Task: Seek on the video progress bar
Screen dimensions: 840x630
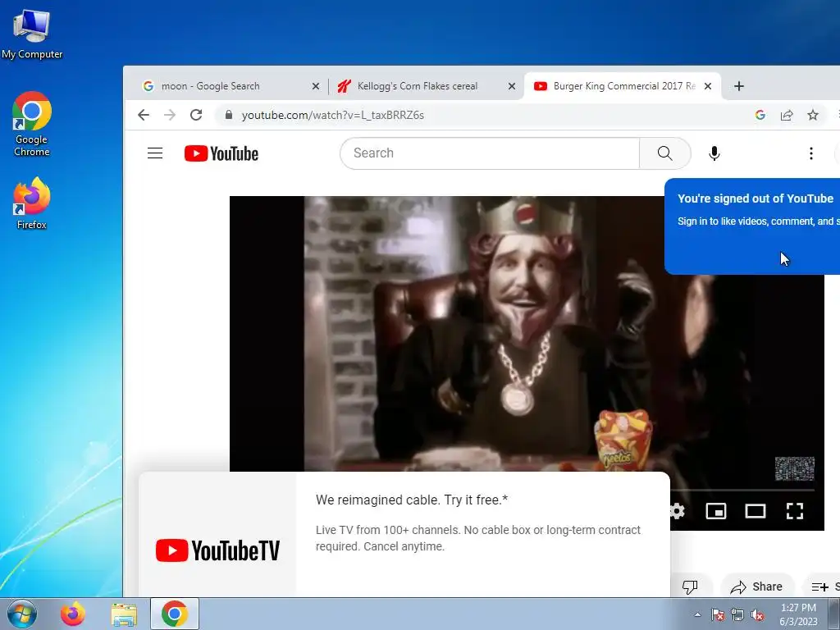Action: tap(742, 490)
